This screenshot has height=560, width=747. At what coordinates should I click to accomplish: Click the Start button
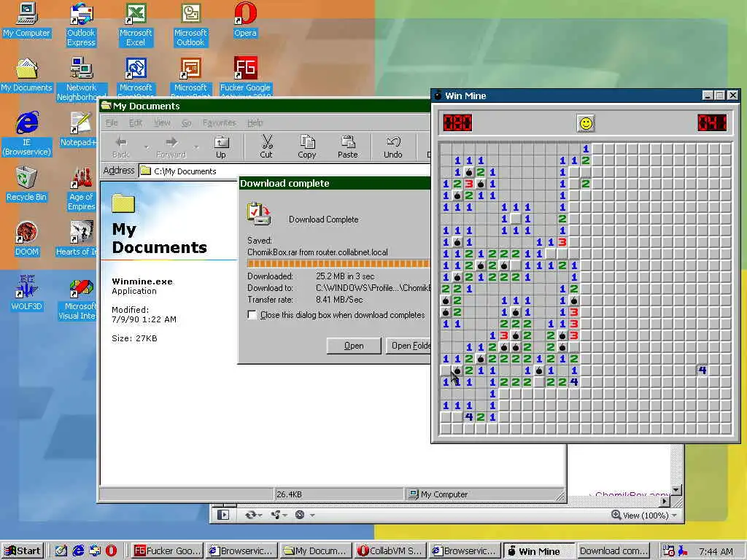[x=23, y=551]
